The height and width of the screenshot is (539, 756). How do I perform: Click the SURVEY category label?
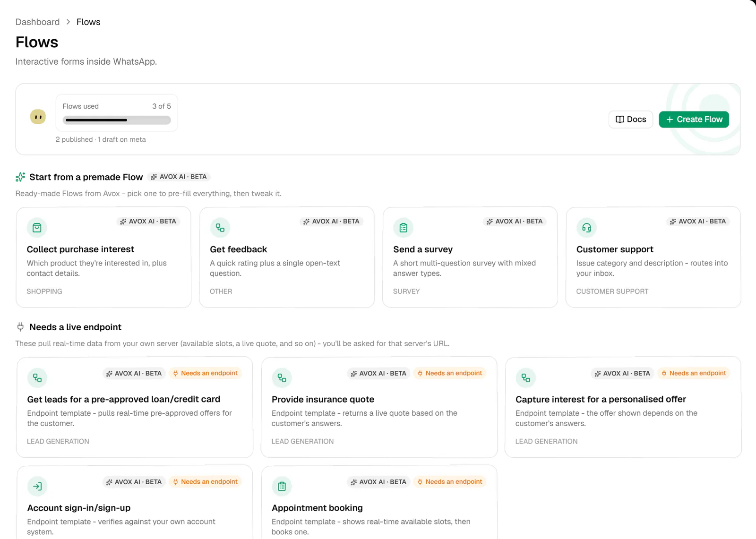tap(406, 291)
